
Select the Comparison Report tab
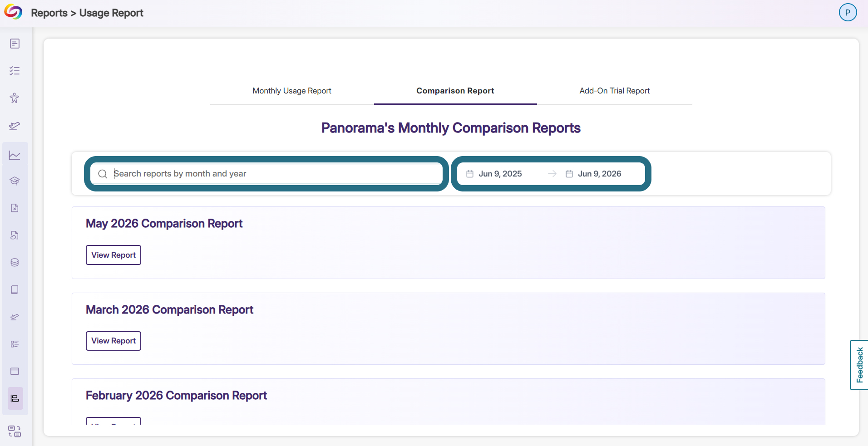(455, 91)
